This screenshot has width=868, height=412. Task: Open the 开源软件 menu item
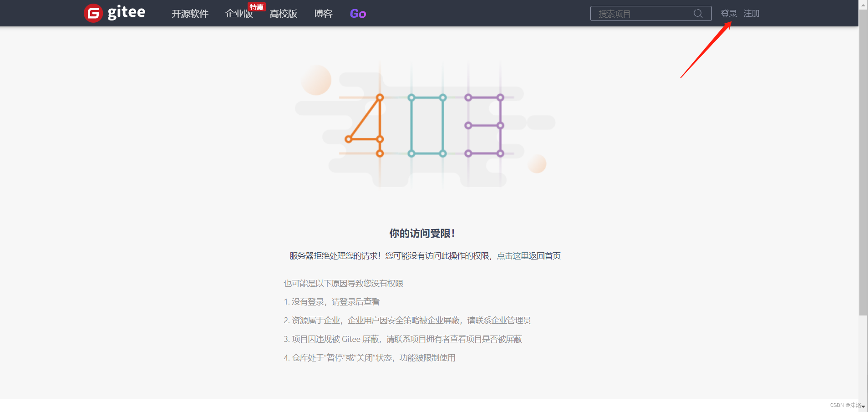(x=190, y=14)
